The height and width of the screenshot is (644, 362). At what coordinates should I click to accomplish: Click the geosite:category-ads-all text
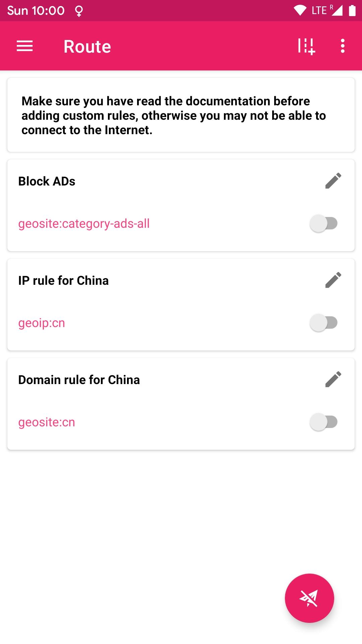point(84,224)
